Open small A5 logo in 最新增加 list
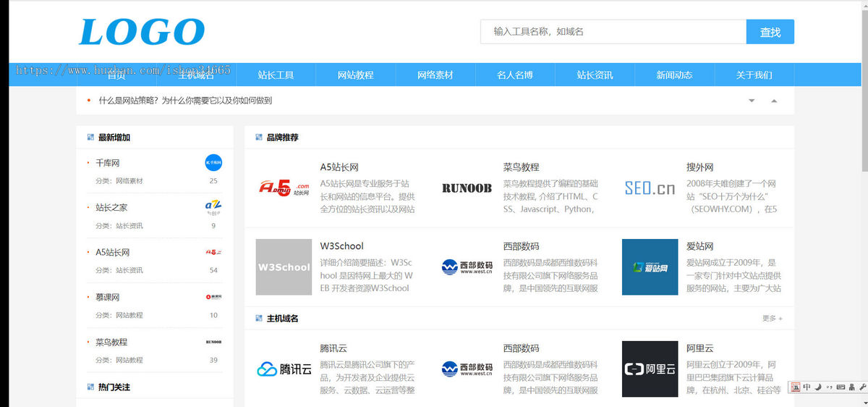Viewport: 868px width, 407px height. [x=213, y=252]
